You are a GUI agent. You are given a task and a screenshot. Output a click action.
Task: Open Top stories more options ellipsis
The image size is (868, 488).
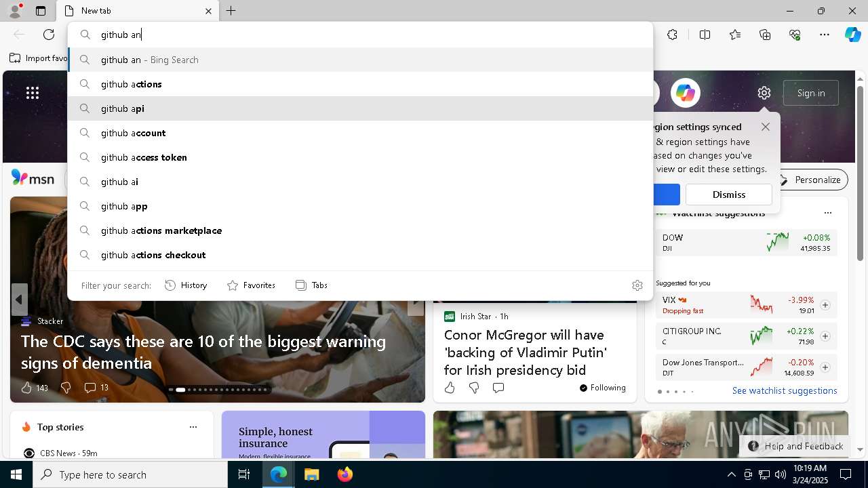pyautogui.click(x=193, y=427)
